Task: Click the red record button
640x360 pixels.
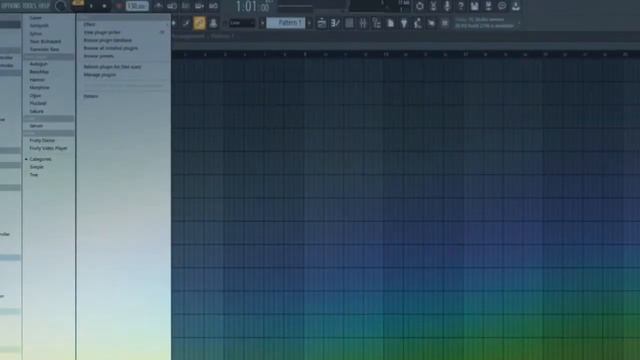Action: 119,6
